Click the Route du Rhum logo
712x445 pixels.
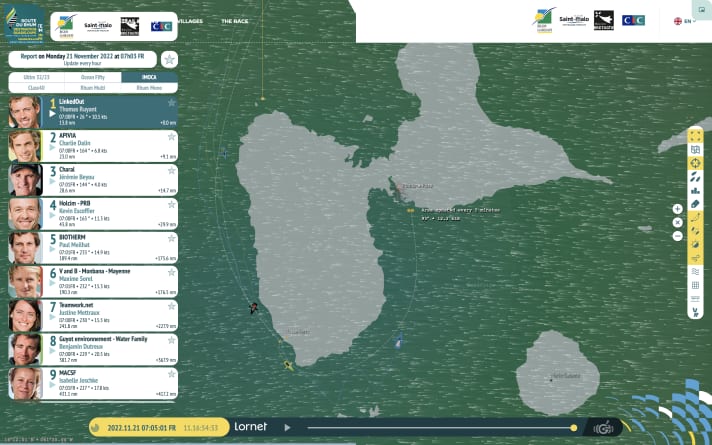[24, 24]
